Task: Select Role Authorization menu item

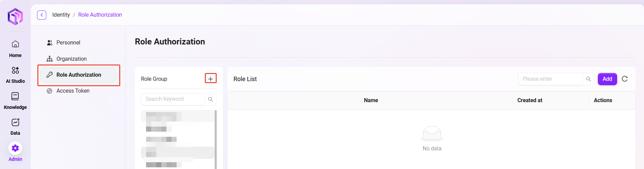Action: click(78, 75)
